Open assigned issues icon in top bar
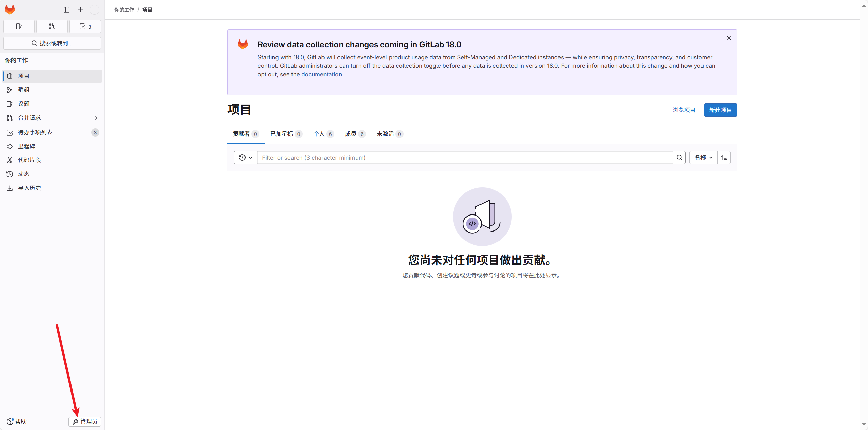The height and width of the screenshot is (430, 868). [19, 26]
